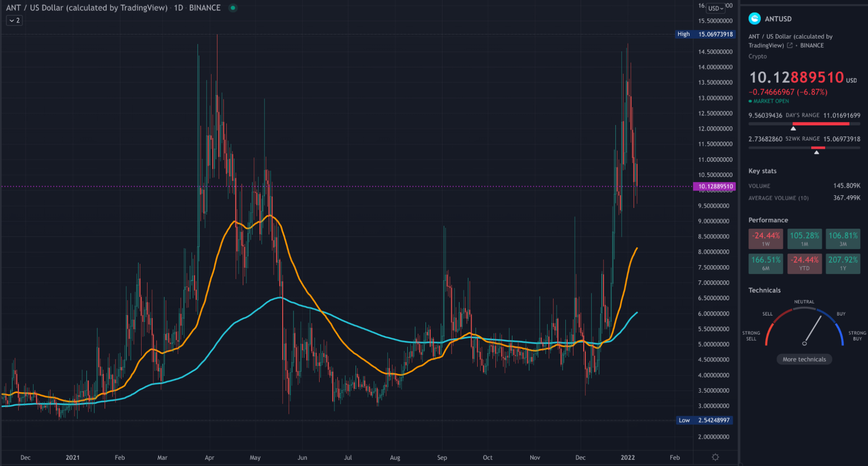Click the NEUTRAL gauge label

804,302
